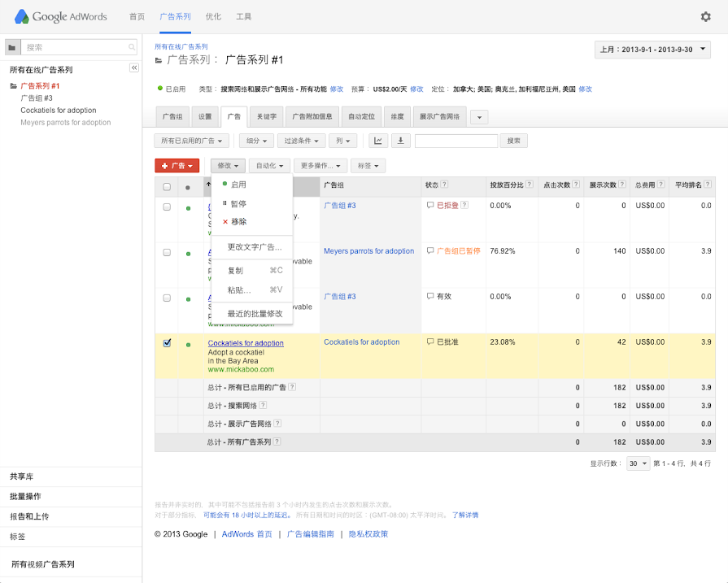Click the speech bubble icon beside 已批准
This screenshot has width=728, height=583.
point(430,342)
